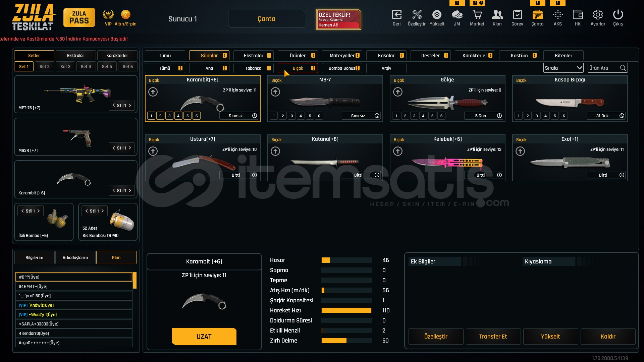Click clock icon on Gölge 5 Gün timer

click(x=499, y=116)
